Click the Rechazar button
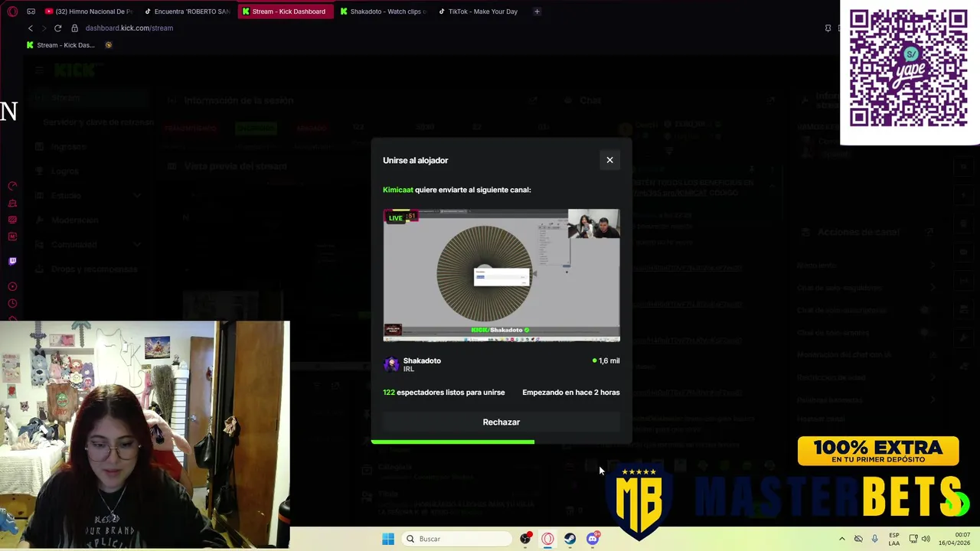 pos(501,422)
